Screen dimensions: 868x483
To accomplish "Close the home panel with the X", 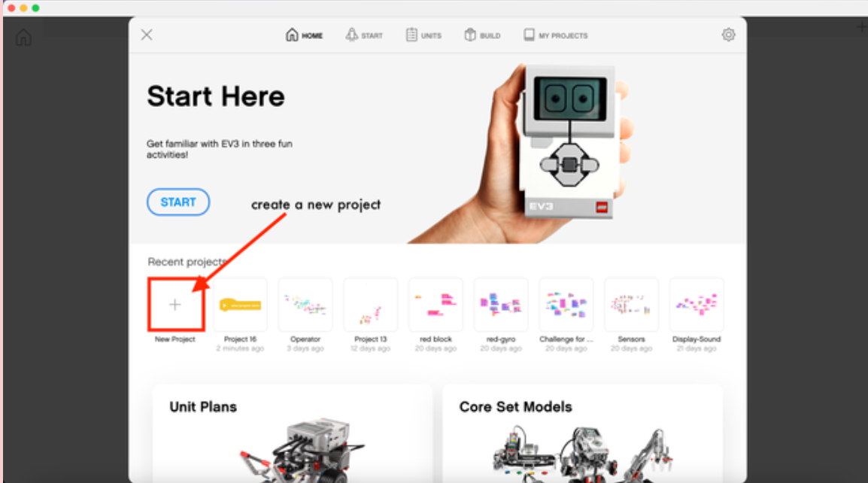I will pyautogui.click(x=147, y=35).
